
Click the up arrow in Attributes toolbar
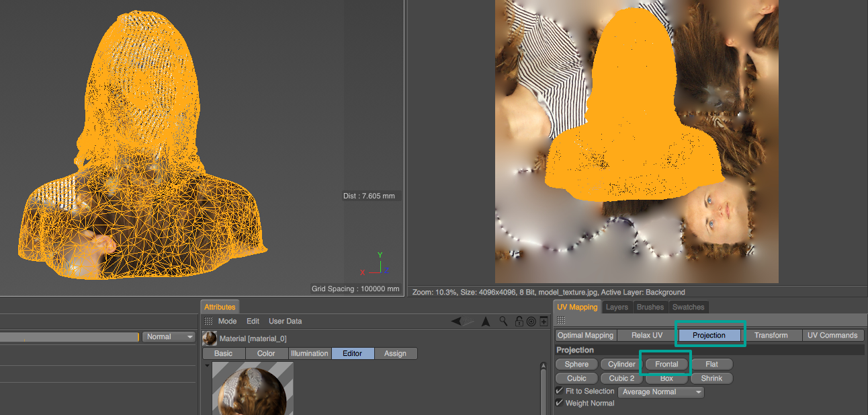[485, 322]
